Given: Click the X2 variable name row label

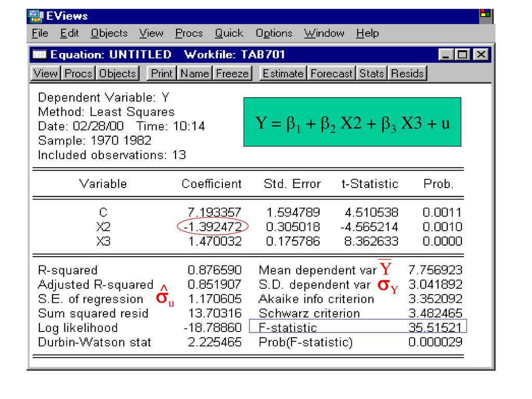Looking at the screenshot, I should click(x=103, y=227).
